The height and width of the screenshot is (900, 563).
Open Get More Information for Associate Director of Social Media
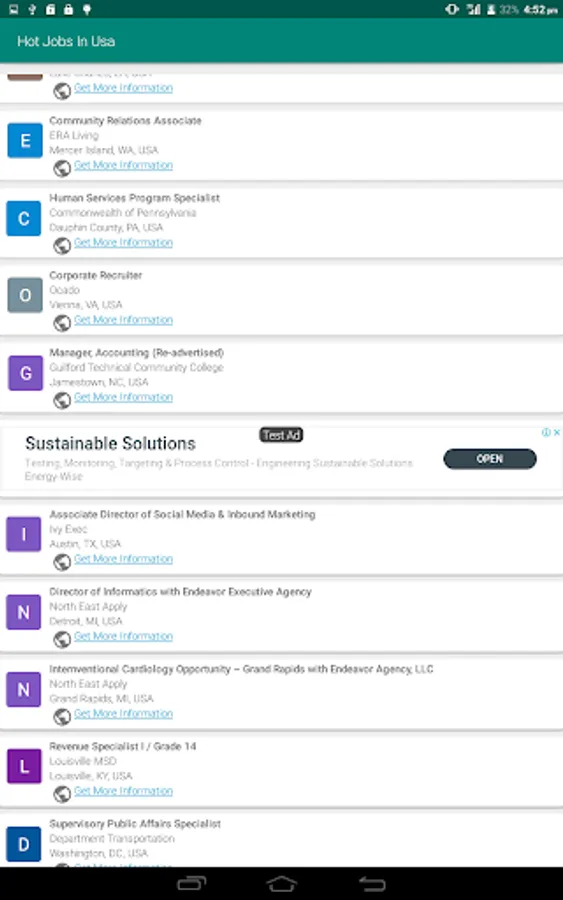click(123, 559)
